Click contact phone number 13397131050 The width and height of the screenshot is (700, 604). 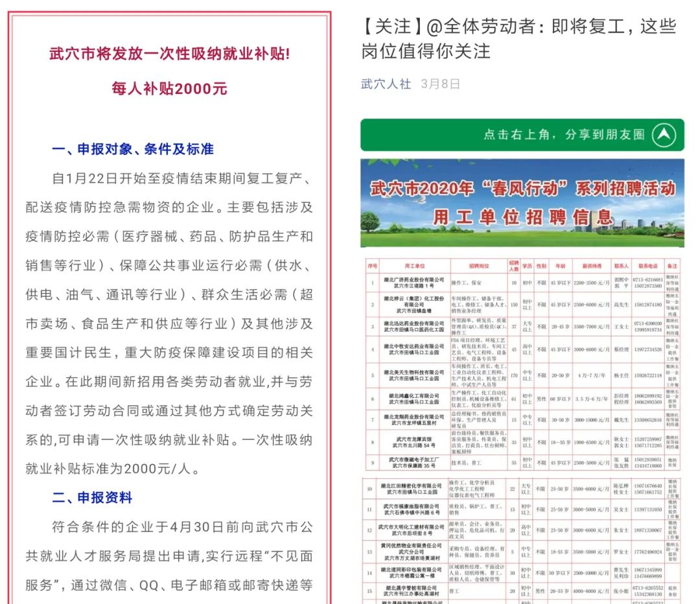[647, 509]
